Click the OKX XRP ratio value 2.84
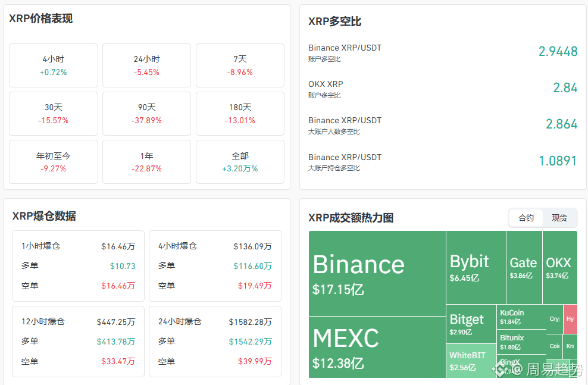This screenshot has width=588, height=385. [x=565, y=87]
